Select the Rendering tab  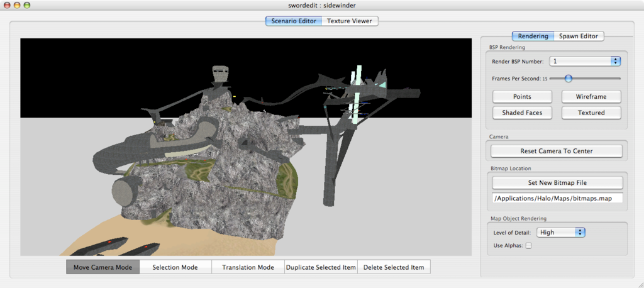coord(533,36)
